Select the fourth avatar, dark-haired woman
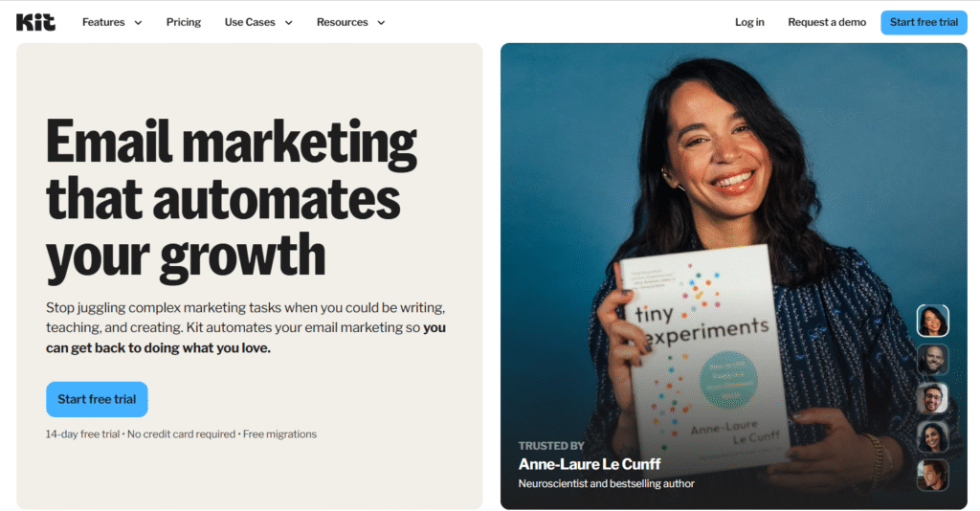Screen dimensions: 980x511 pos(932,436)
